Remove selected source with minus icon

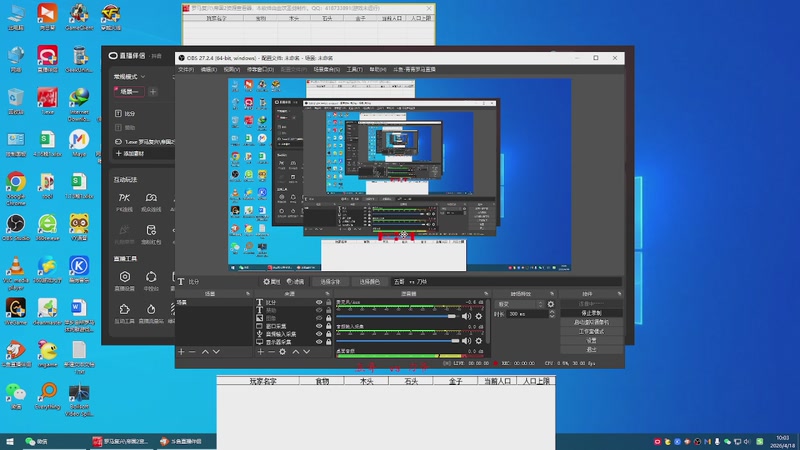[x=271, y=352]
